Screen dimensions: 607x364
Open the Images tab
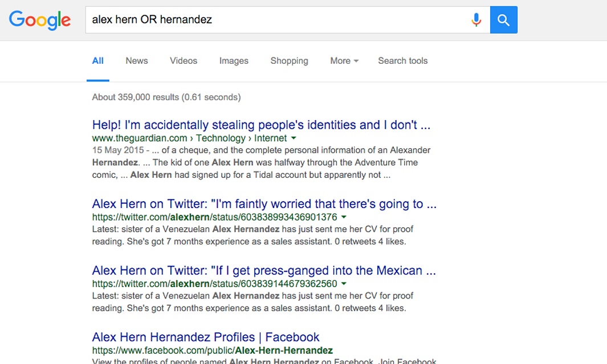tap(234, 61)
